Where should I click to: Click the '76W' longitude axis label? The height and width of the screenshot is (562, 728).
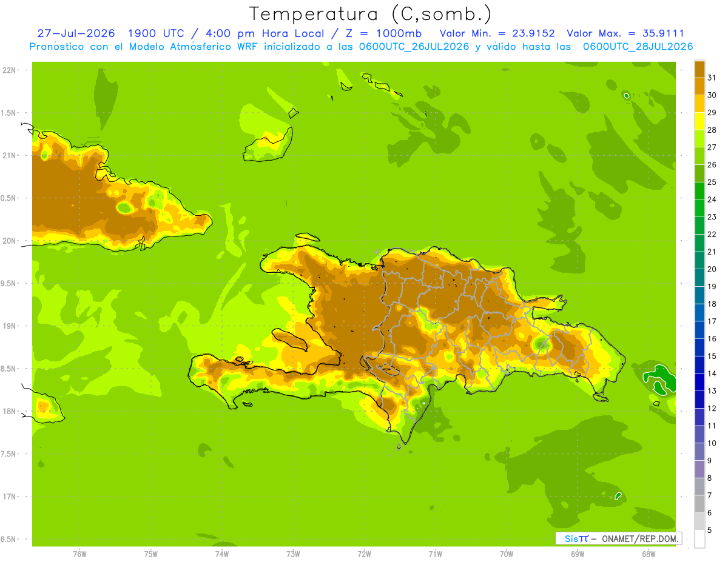[x=79, y=554]
